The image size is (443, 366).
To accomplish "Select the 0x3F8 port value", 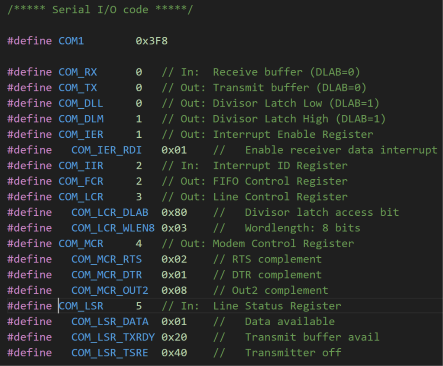I will tap(152, 41).
